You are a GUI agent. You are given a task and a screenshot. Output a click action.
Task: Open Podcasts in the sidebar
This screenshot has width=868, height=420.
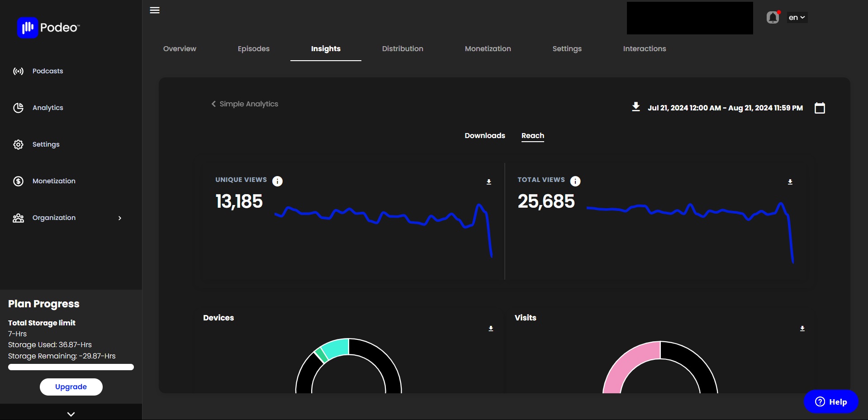(47, 71)
